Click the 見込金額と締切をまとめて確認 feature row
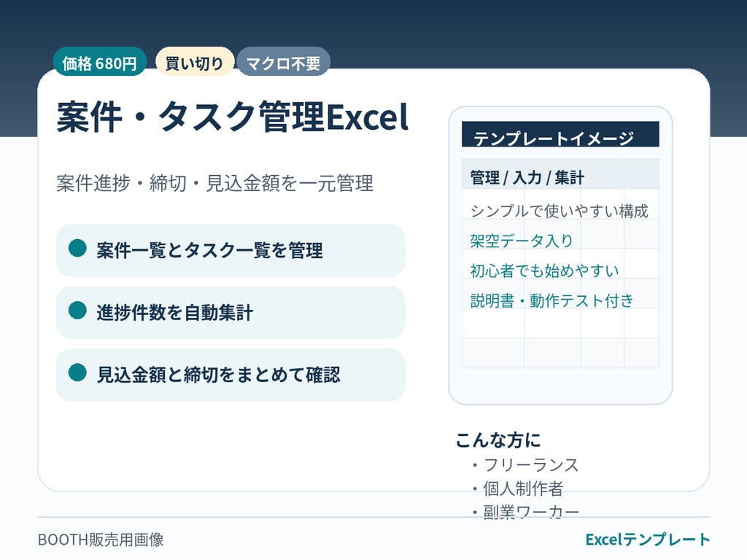747x560 pixels. (231, 376)
